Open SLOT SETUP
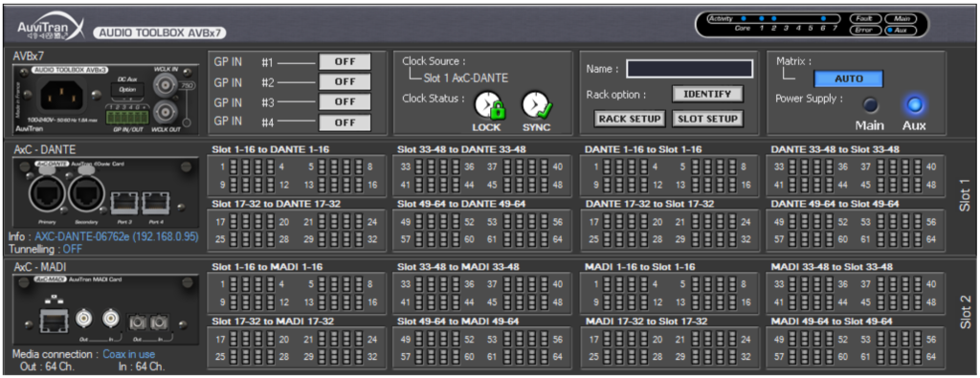The height and width of the screenshot is (378, 980). pyautogui.click(x=707, y=119)
